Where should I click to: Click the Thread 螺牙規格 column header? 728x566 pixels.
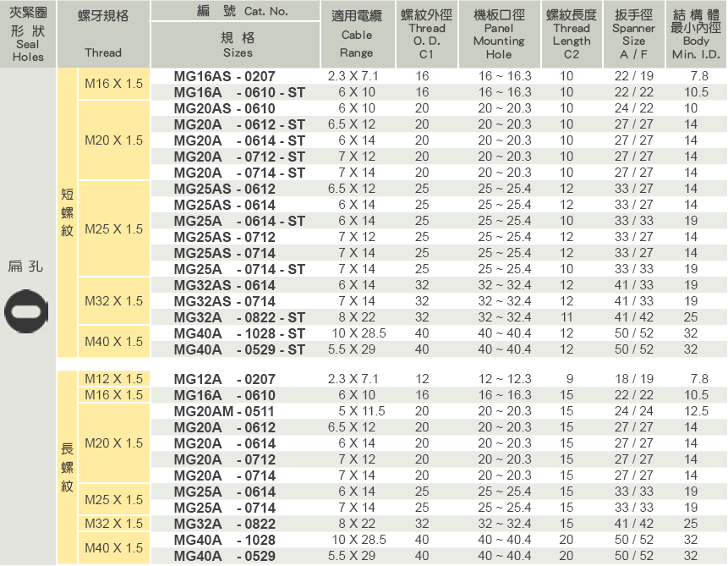[103, 35]
